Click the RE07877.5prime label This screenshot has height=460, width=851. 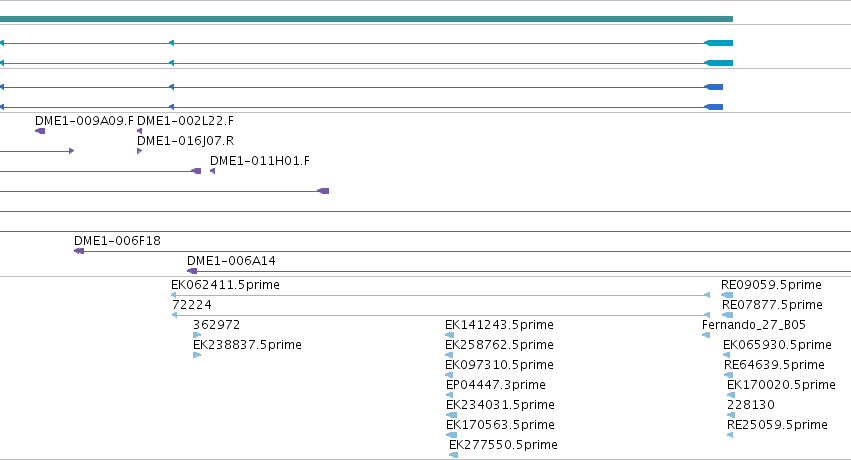tap(772, 305)
